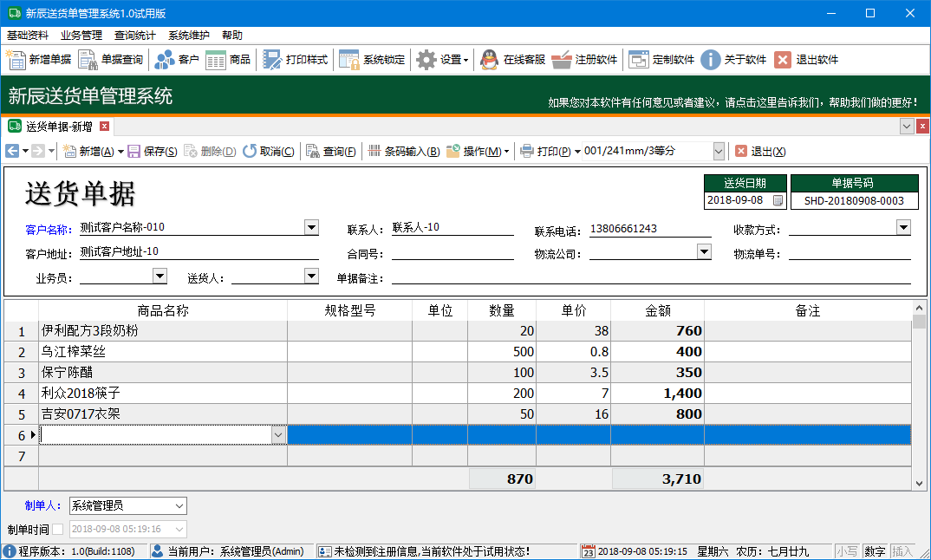Click the feedback link 请点击这里告诉我们

[773, 103]
